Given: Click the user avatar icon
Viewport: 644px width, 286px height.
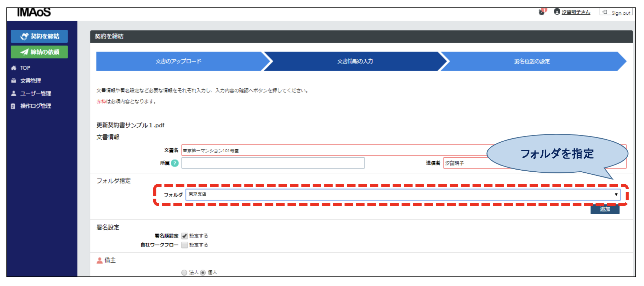Looking at the screenshot, I should click(x=557, y=12).
